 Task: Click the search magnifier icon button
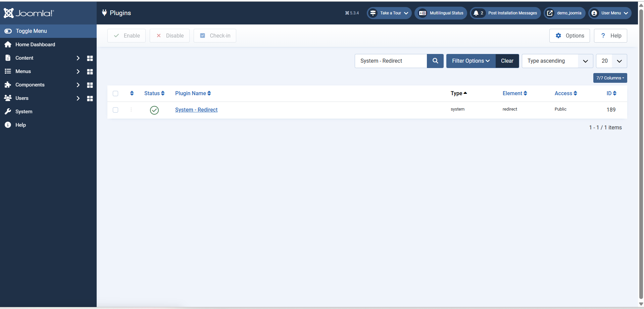(x=435, y=61)
